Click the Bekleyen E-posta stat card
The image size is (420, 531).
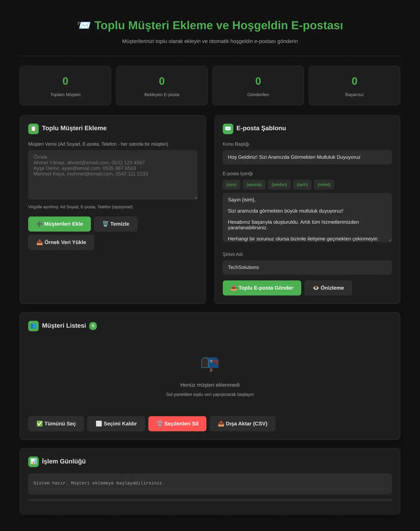[162, 86]
